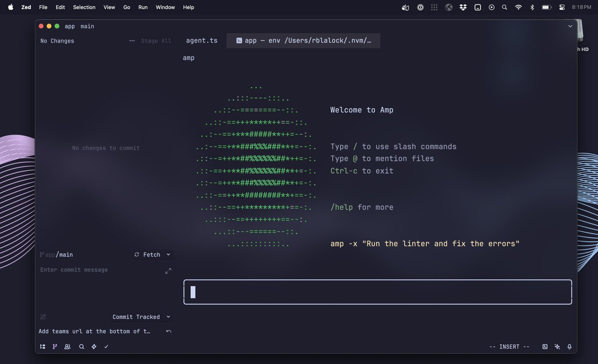This screenshot has height=364, width=598.
Task: Click the disabled Stage All button
Action: click(x=156, y=41)
